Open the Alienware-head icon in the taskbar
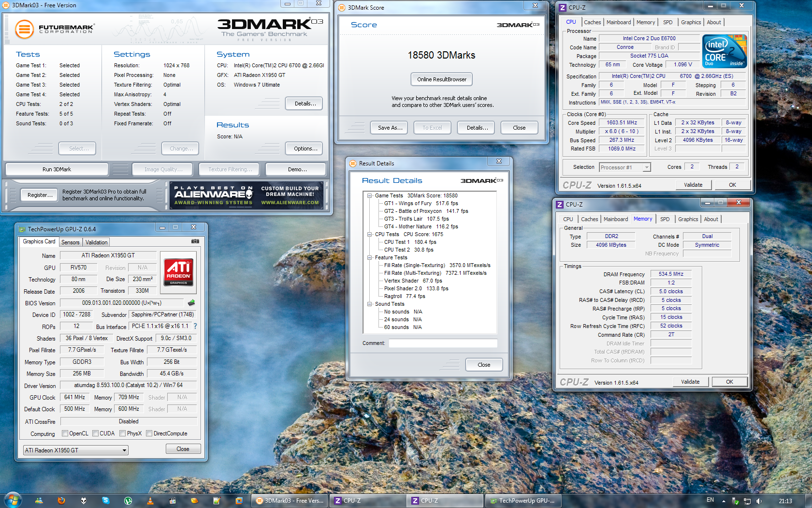Image resolution: width=812 pixels, height=508 pixels. (84, 501)
